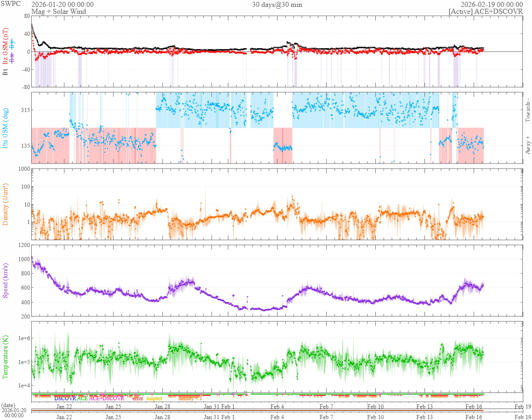
Task: Click the SWPC label at top left
Action: coord(10,4)
